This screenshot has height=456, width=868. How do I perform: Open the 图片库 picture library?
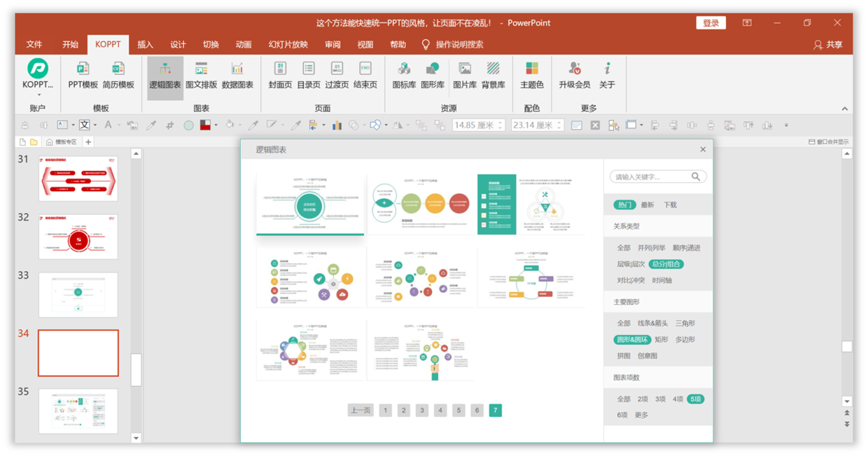[x=465, y=76]
